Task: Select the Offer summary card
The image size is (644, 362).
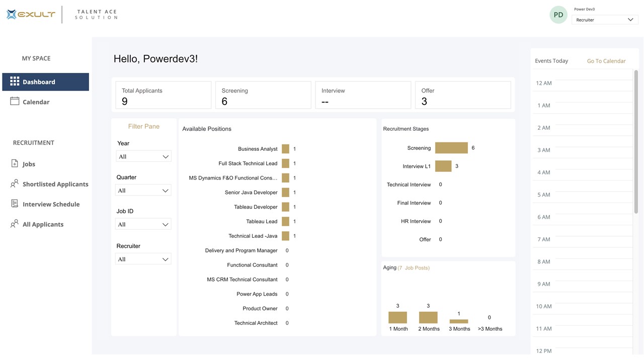Action: (462, 95)
